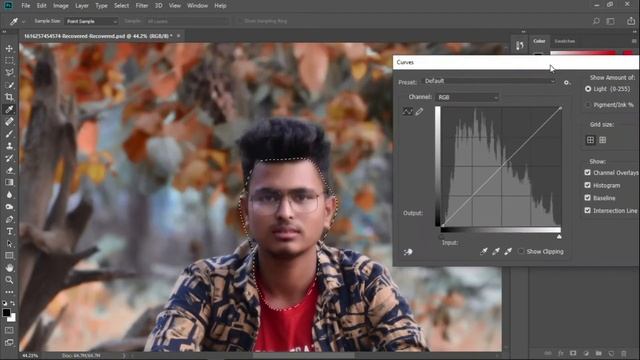
Task: Select the Clone Stamp tool
Action: coord(9,146)
